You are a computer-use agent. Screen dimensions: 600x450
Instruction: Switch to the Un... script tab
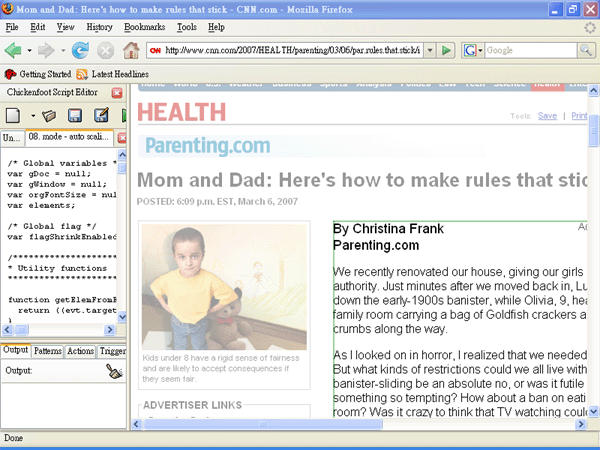tap(12, 138)
